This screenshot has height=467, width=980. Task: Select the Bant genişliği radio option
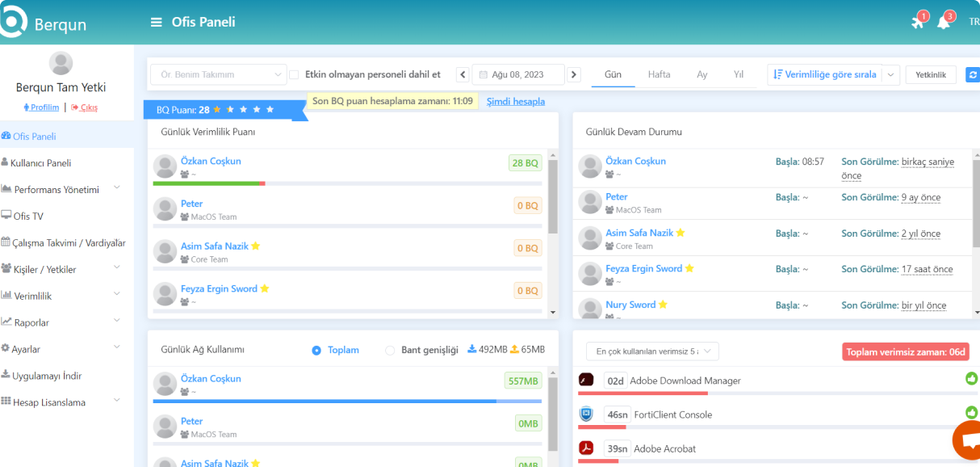click(x=391, y=350)
